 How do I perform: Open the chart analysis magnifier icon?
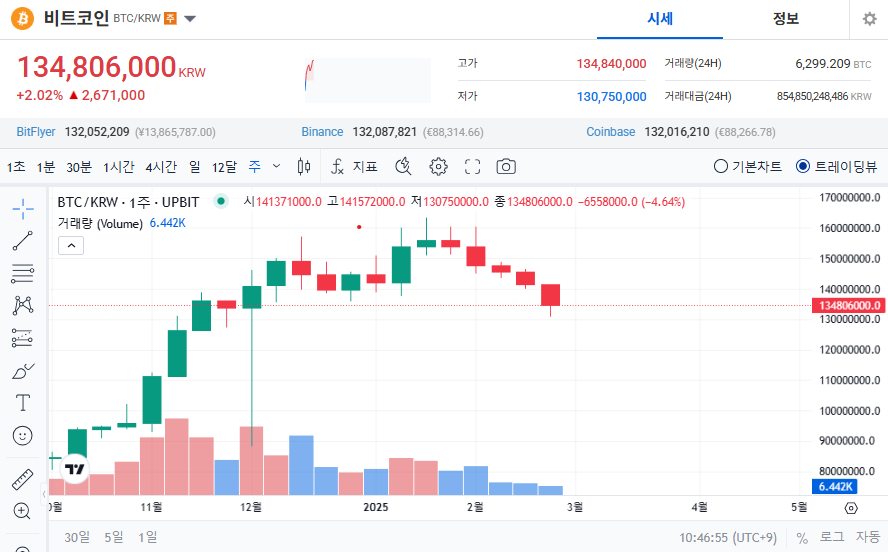point(403,166)
